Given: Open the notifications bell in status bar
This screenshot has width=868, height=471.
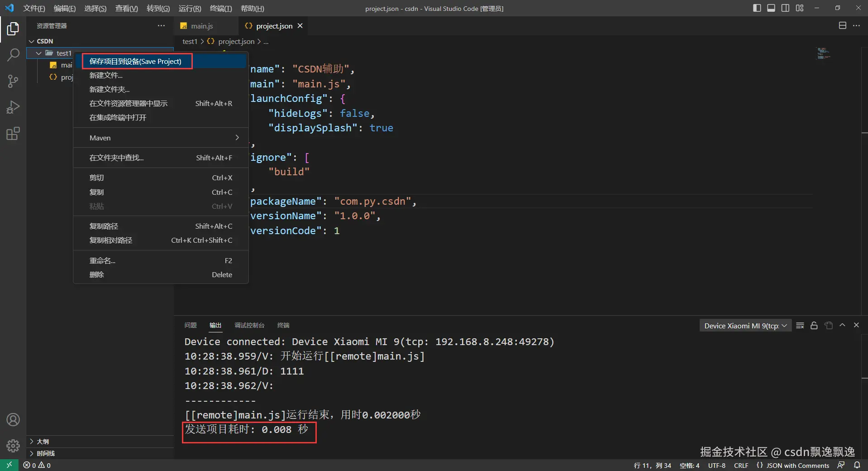Looking at the screenshot, I should [x=857, y=465].
